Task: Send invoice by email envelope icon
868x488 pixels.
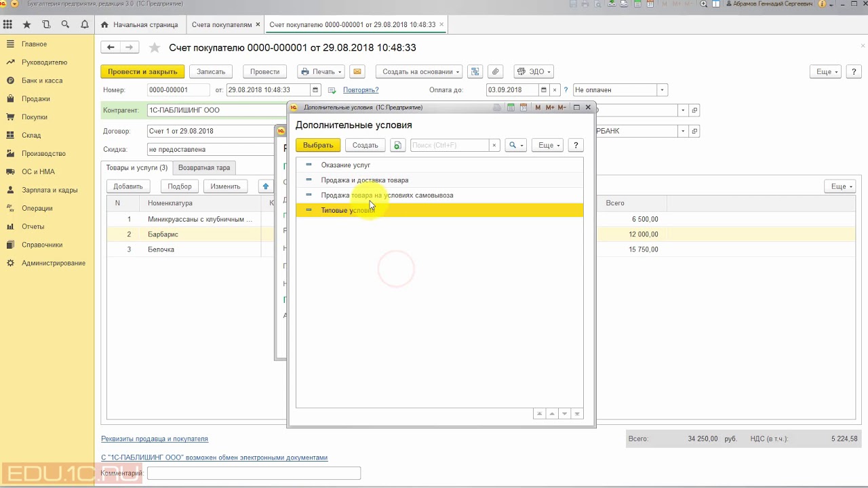Action: click(357, 71)
